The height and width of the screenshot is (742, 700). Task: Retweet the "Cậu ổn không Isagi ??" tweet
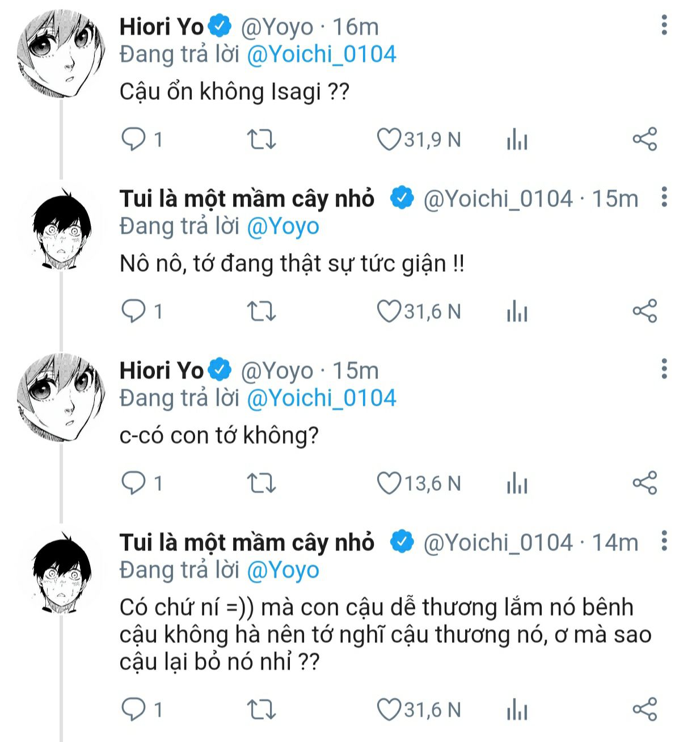pos(262,140)
